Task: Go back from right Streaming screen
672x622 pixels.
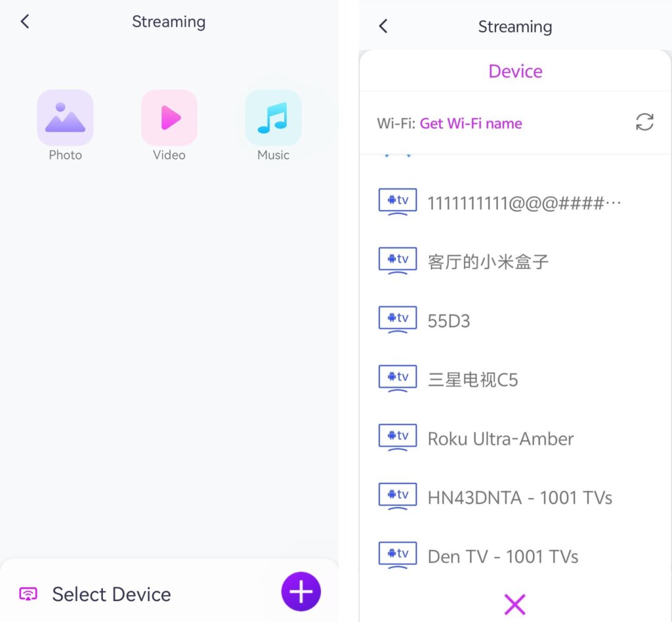Action: [x=383, y=26]
